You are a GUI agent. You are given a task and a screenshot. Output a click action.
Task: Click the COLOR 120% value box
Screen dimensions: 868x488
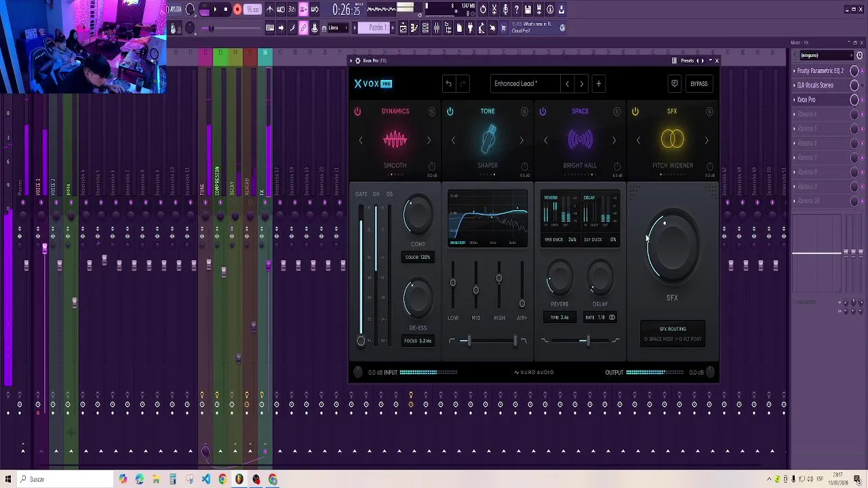(418, 258)
